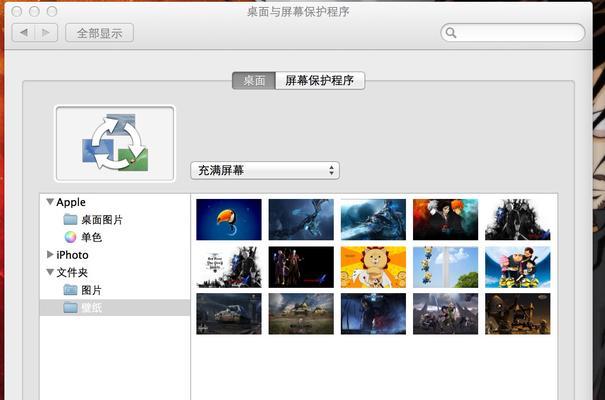The height and width of the screenshot is (400, 605).
Task: Choose the white-haired swordsman ink wallpaper
Action: click(x=229, y=267)
